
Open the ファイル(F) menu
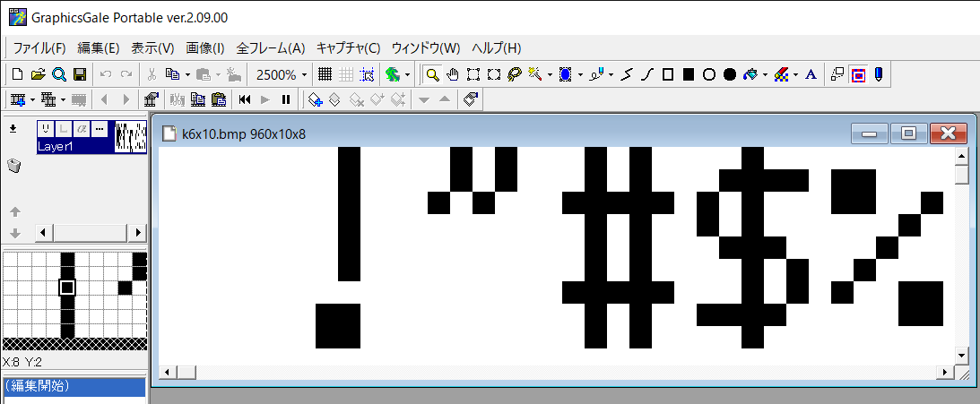[39, 48]
